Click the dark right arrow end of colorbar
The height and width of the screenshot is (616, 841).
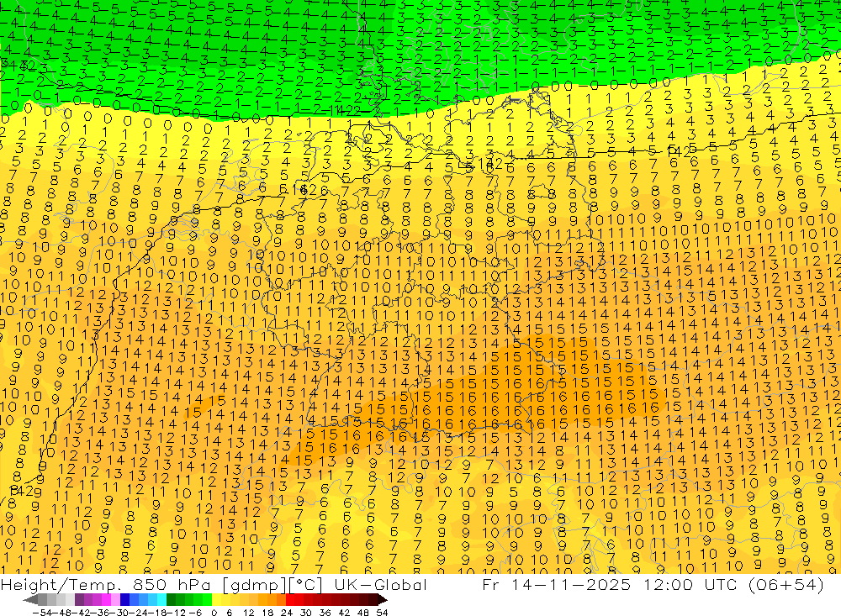(383, 600)
